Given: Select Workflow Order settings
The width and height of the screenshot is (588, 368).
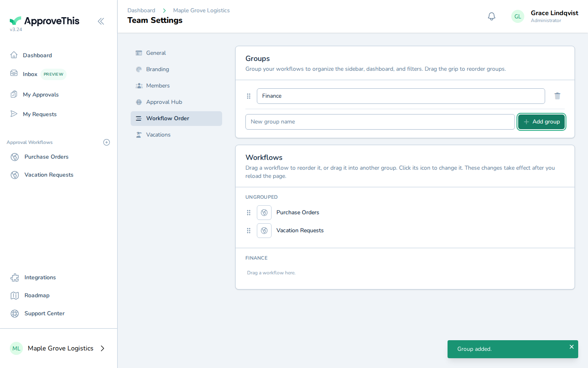Looking at the screenshot, I should [x=176, y=119].
